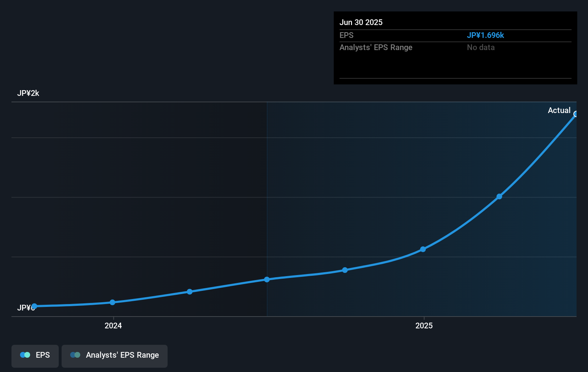Click the mid-chart data point before the forecast divider
This screenshot has height=372, width=588.
[x=267, y=279]
